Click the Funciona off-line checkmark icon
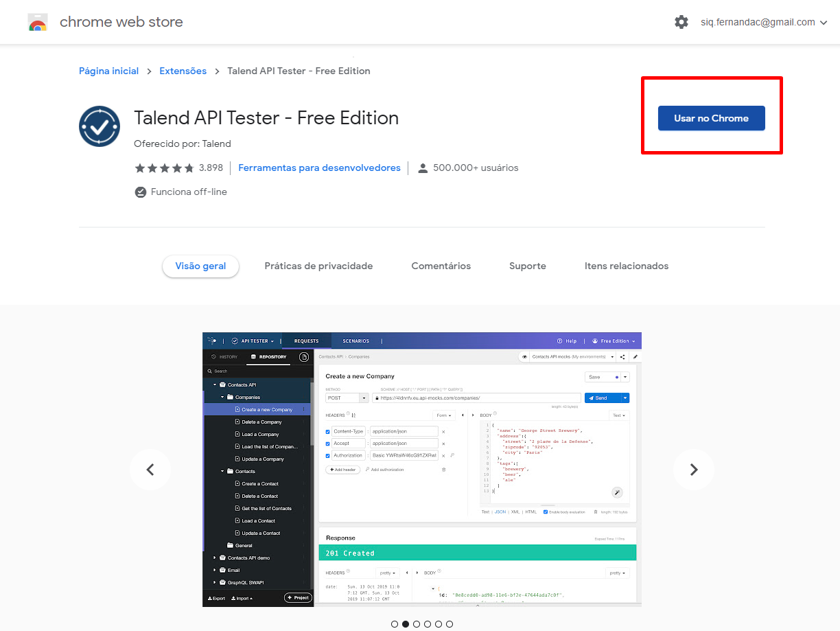The width and height of the screenshot is (840, 631). click(x=141, y=192)
